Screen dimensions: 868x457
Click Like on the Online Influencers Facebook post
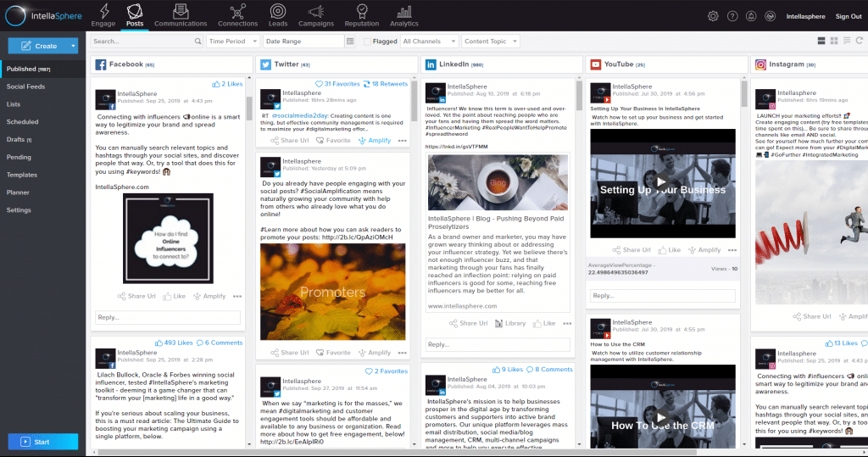[x=174, y=297]
